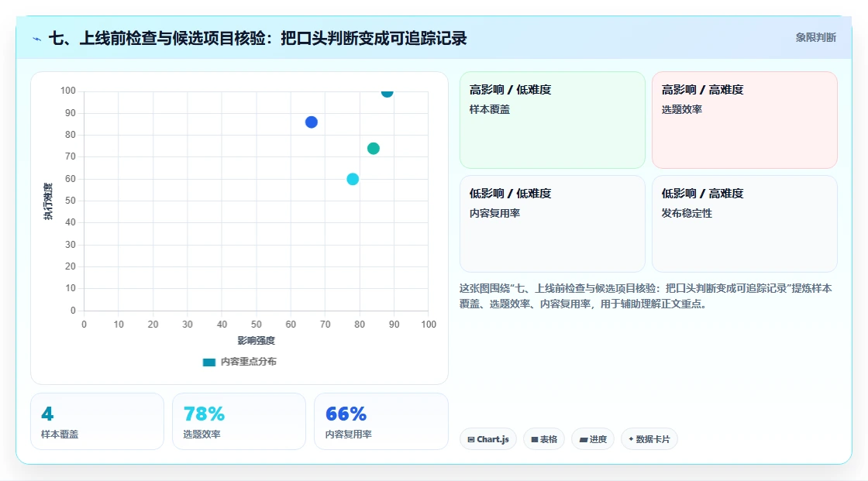The height and width of the screenshot is (481, 868).
Task: Click the sparkle icon in 数据卡片 tag
Action: [x=631, y=439]
